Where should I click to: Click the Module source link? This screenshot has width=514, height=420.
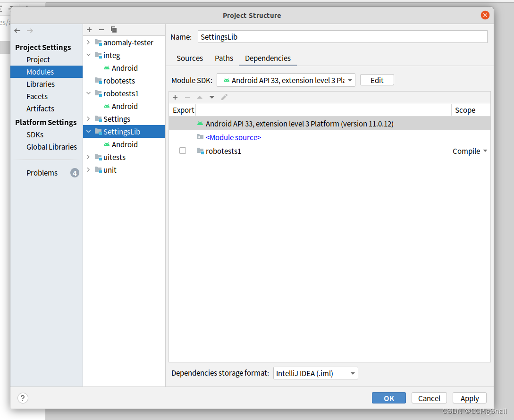(233, 137)
